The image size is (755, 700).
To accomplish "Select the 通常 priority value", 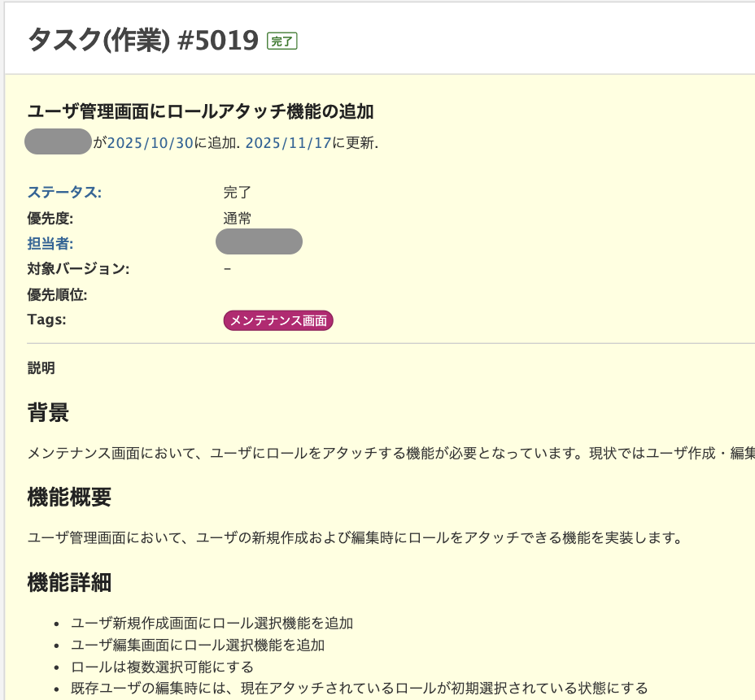I will (239, 217).
